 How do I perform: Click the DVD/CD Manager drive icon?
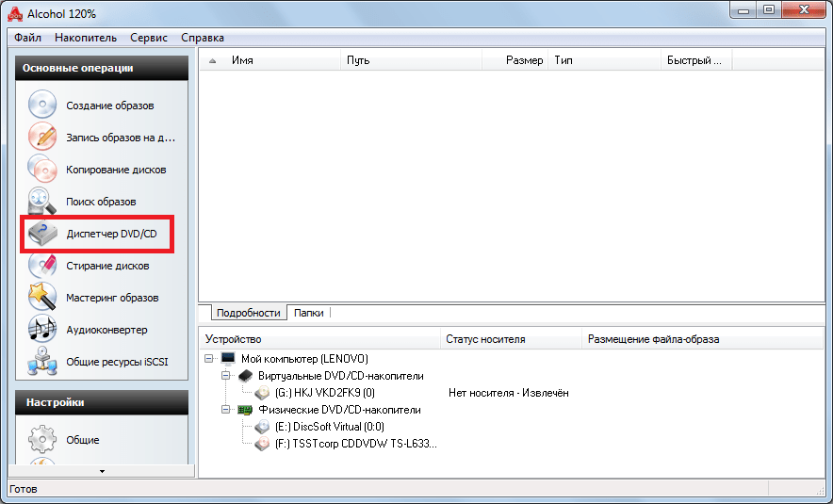pos(42,233)
